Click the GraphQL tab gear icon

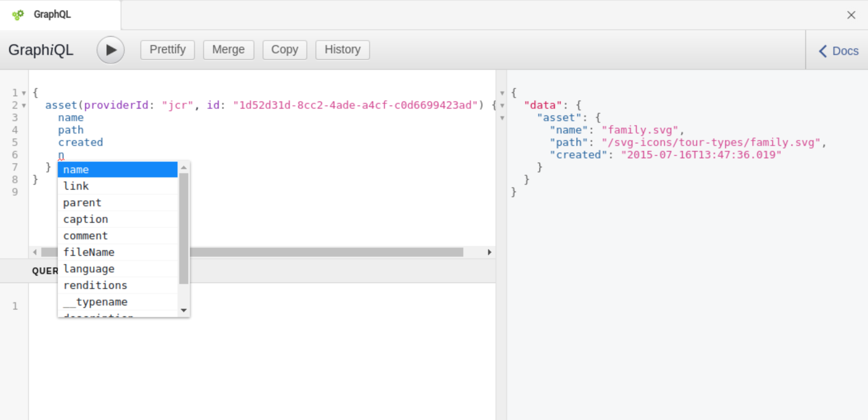point(18,15)
